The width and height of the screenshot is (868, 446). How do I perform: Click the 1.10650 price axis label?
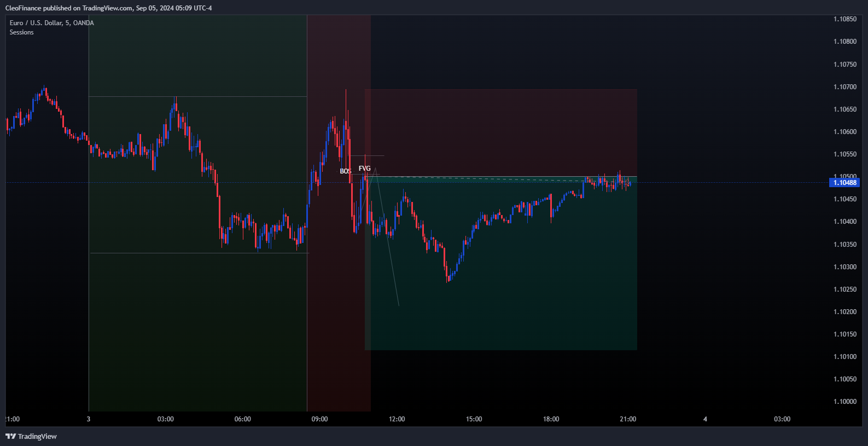844,109
